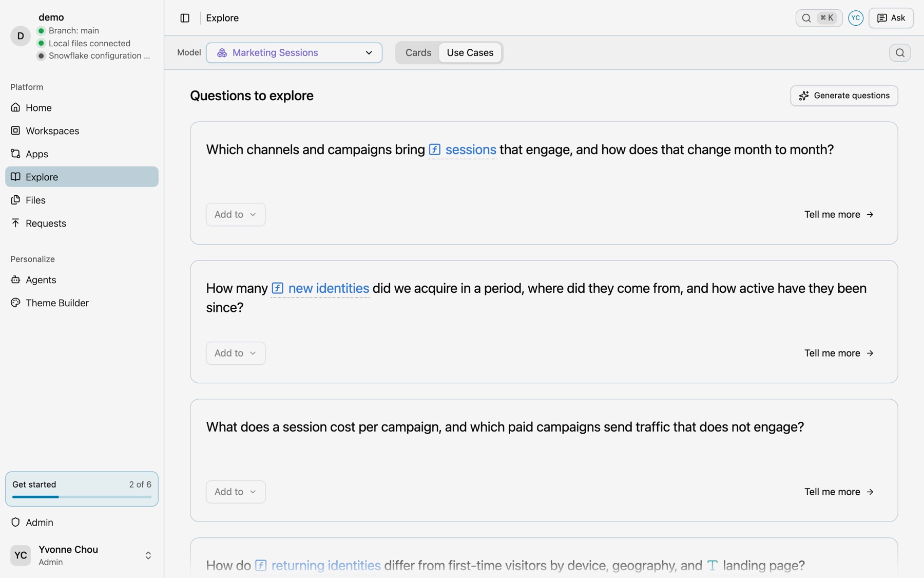Click the YC user avatar in header
Viewport: 924px width, 578px height.
tap(855, 18)
